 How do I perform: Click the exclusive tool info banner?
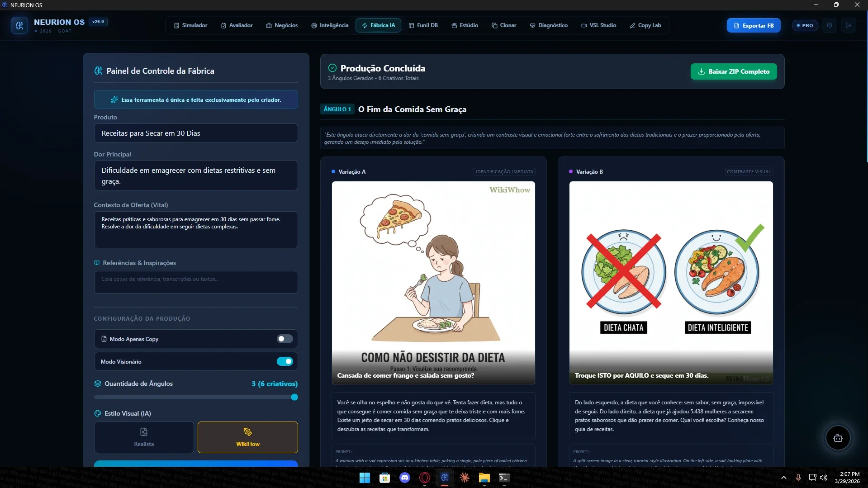[196, 99]
